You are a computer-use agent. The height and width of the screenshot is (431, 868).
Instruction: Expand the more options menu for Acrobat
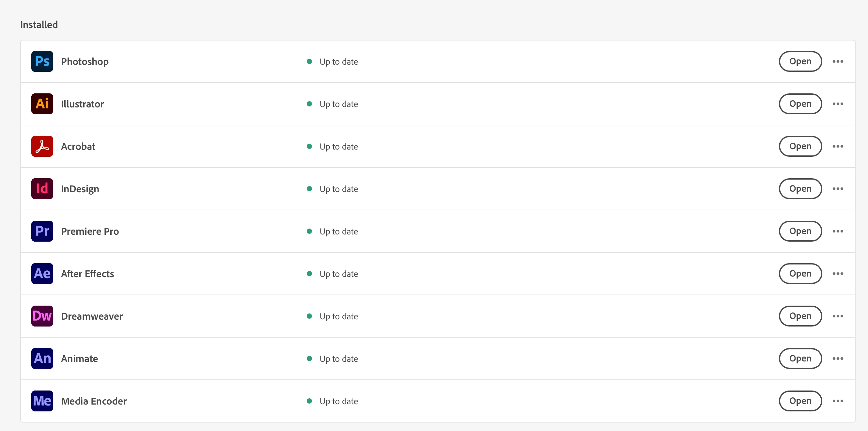coord(838,146)
